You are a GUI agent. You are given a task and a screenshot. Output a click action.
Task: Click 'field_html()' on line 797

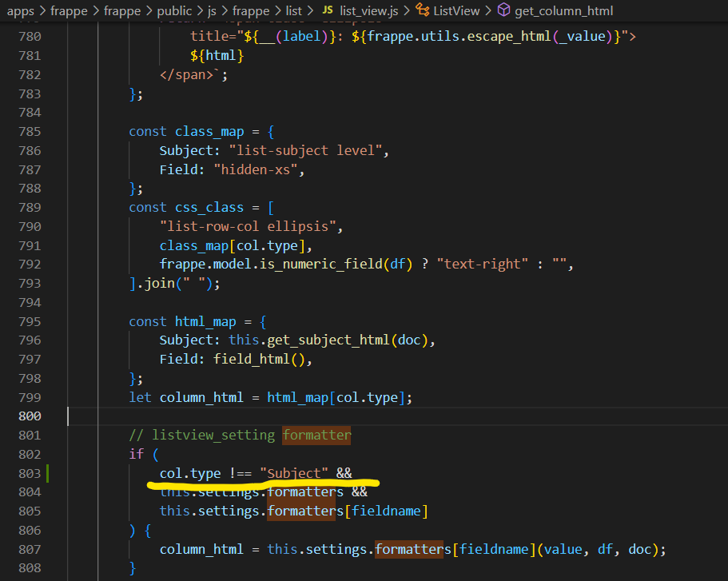[x=259, y=360]
